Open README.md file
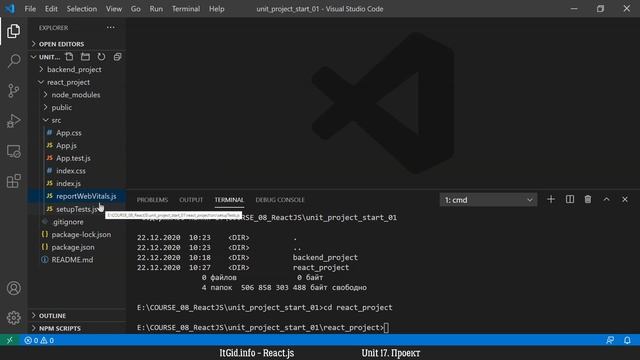Viewport: 640px width, 360px height. (77, 260)
